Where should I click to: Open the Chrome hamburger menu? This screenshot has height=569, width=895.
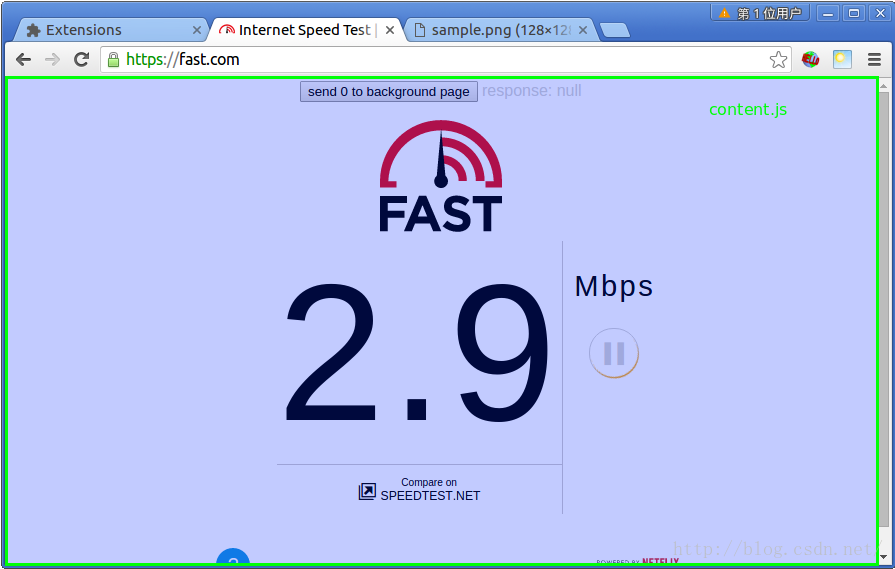(x=874, y=59)
